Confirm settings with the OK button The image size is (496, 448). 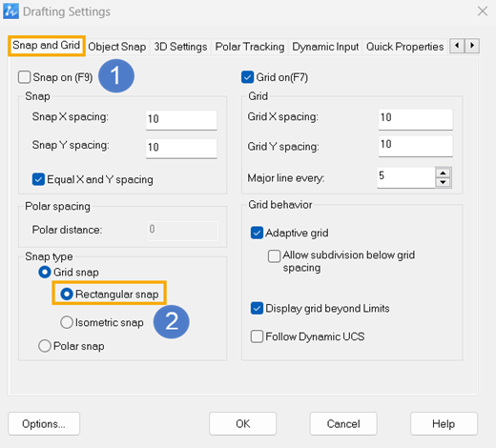[243, 424]
